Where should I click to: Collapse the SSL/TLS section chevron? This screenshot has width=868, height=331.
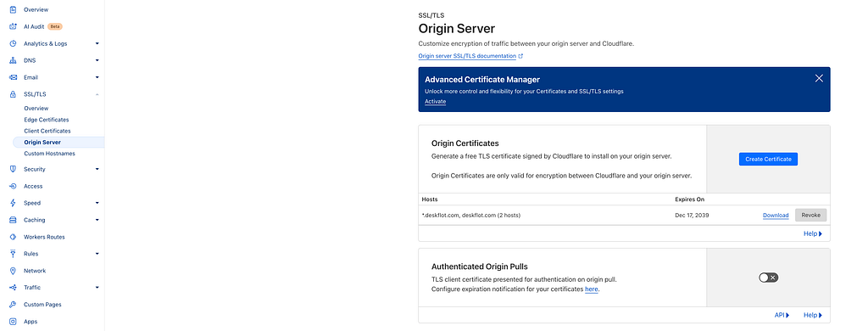point(97,95)
